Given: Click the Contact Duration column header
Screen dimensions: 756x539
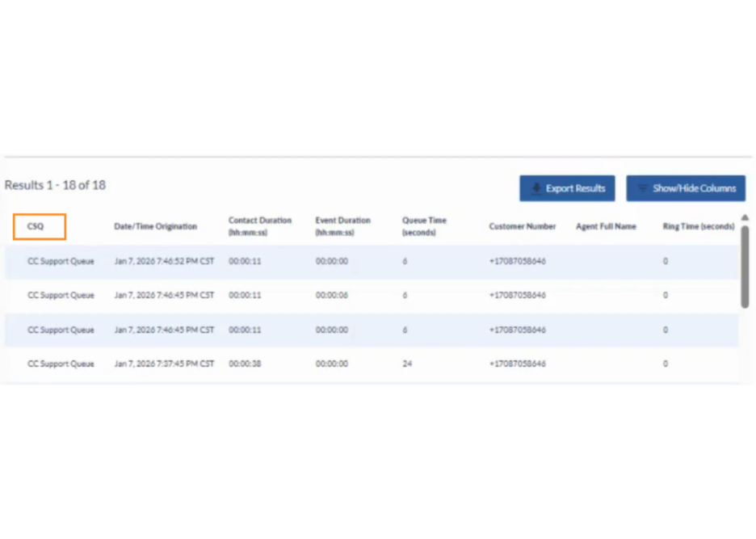Looking at the screenshot, I should tap(259, 226).
